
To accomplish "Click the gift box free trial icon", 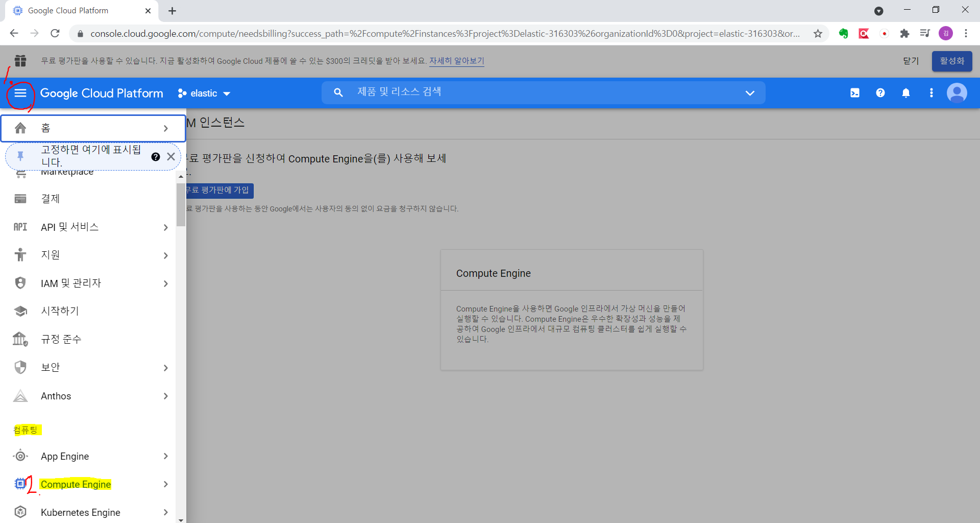I will pos(20,61).
